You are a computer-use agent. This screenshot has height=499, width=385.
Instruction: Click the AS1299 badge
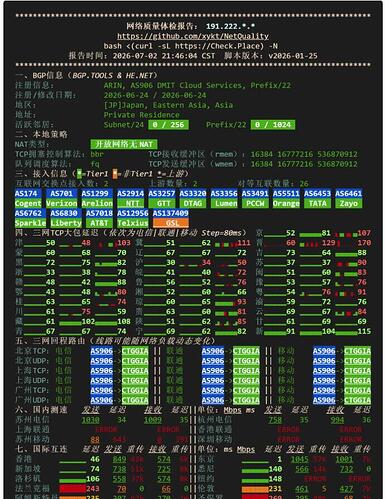click(97, 194)
